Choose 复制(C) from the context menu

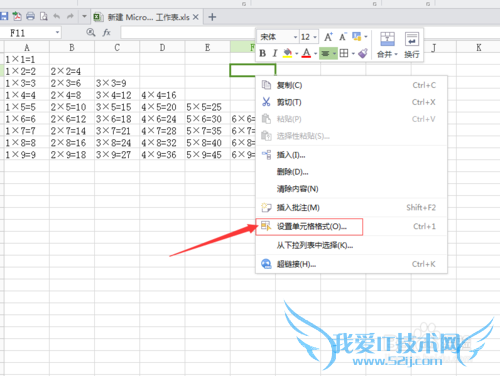(x=351, y=85)
